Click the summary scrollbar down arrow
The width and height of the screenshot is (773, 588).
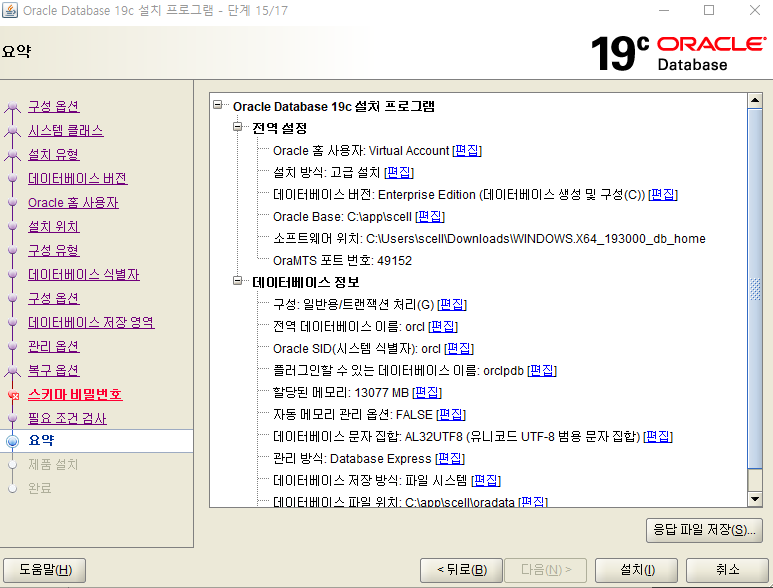[755, 499]
